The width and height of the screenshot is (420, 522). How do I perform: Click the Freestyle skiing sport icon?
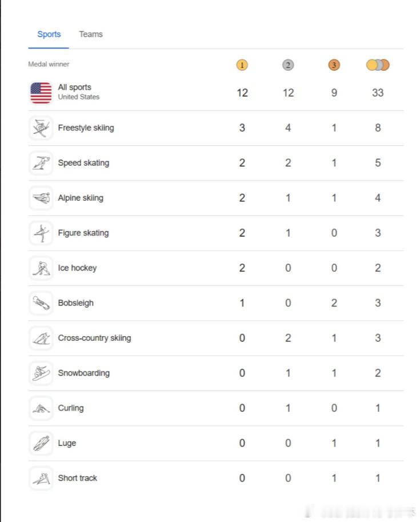(x=41, y=128)
